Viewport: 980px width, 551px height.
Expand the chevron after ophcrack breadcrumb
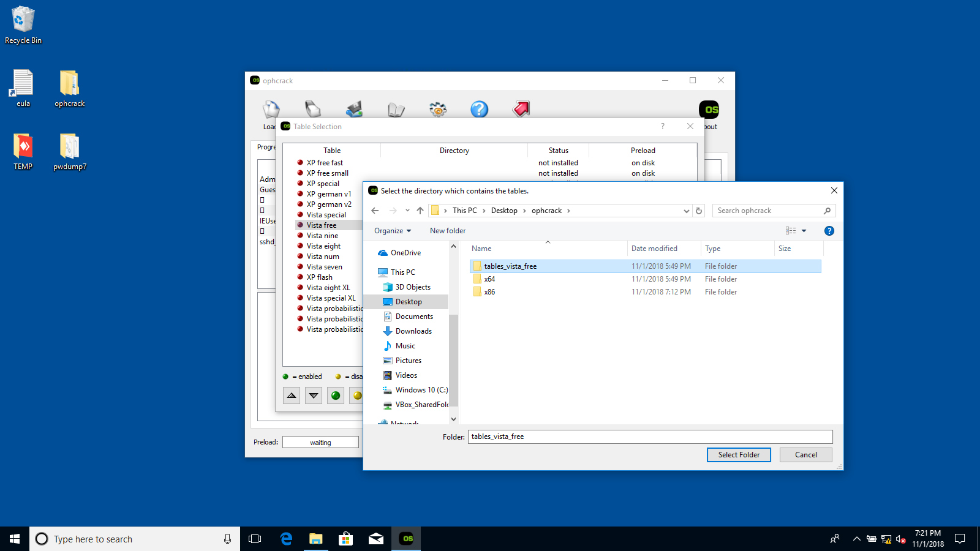point(568,211)
